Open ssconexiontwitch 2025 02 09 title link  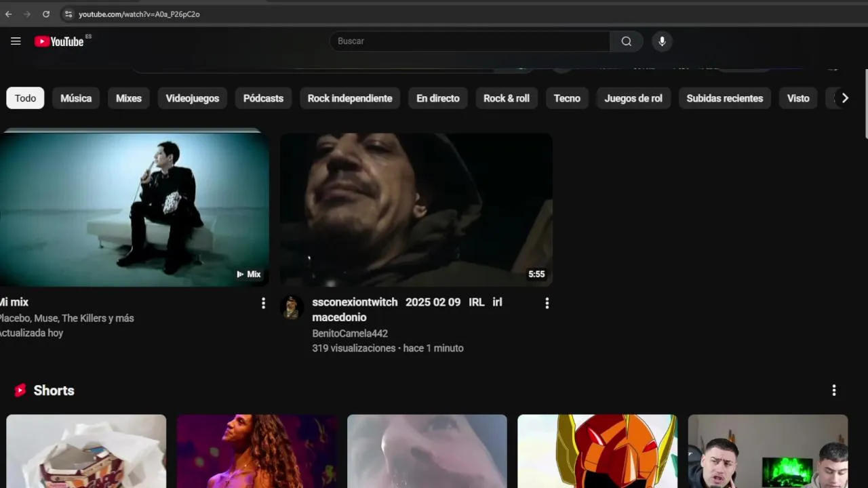click(x=407, y=310)
